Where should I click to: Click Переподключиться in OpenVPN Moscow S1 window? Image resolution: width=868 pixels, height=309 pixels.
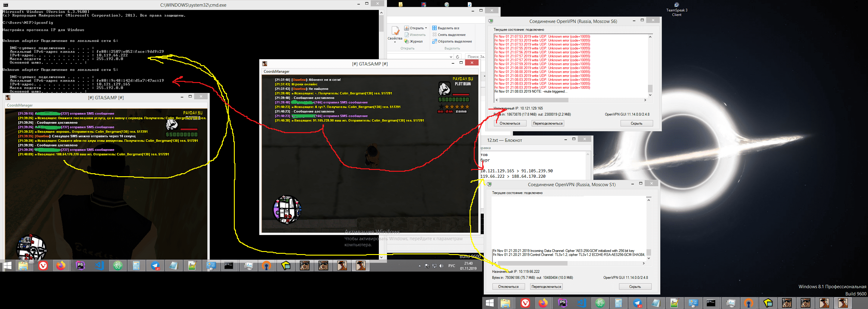(x=546, y=287)
